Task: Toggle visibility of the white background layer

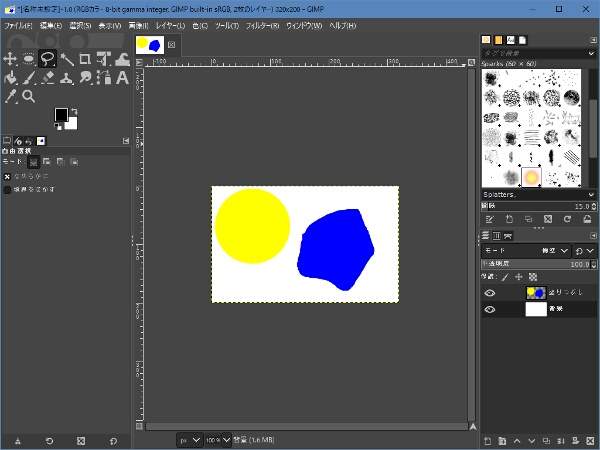Action: click(x=490, y=310)
